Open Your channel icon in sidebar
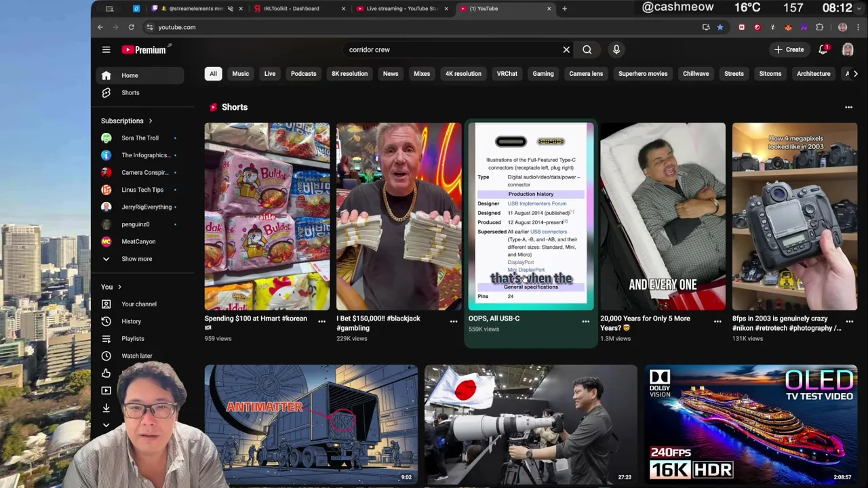Screen dimensions: 868x488 tap(106, 304)
